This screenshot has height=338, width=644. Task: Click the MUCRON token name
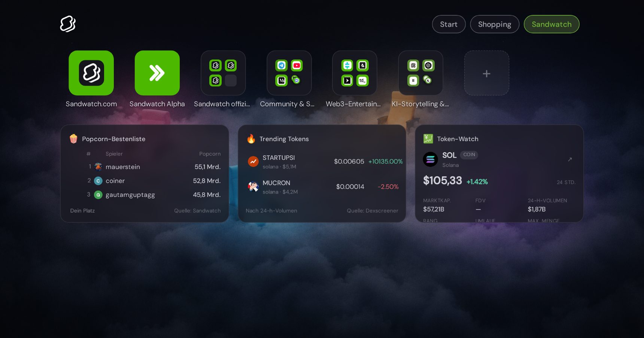click(x=276, y=183)
